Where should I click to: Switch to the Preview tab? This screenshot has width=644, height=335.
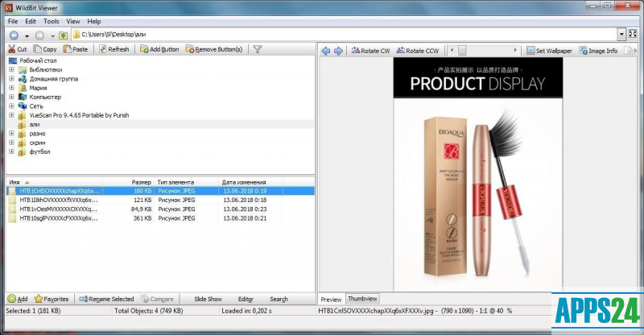click(x=331, y=300)
